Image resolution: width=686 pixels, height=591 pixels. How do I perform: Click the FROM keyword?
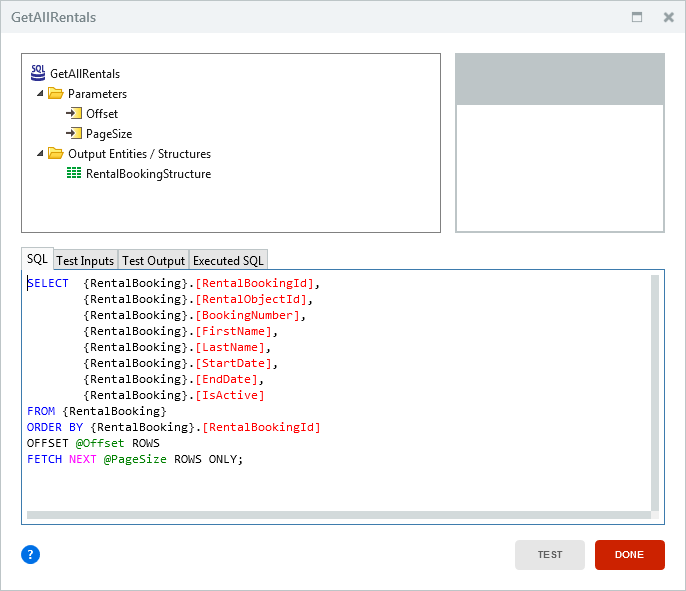coord(41,411)
